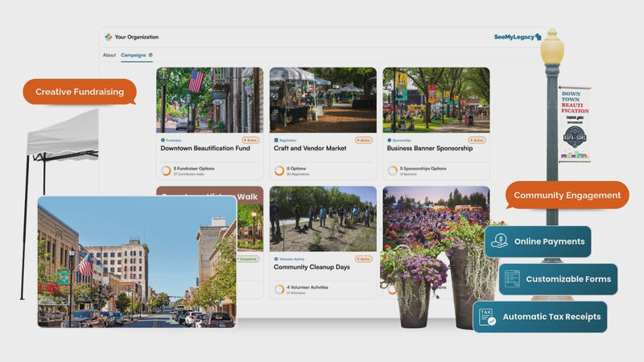Click the Fundraiser category icon on Downtown card
The height and width of the screenshot is (362, 644).
click(163, 140)
